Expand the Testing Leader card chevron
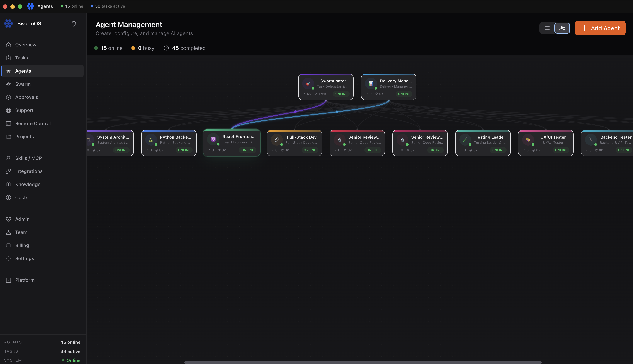 pyautogui.click(x=462, y=150)
